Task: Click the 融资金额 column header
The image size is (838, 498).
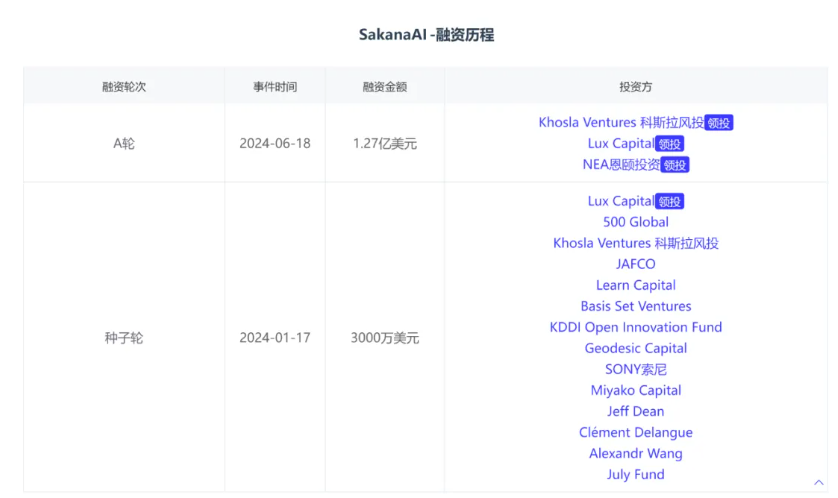Action: click(x=385, y=87)
